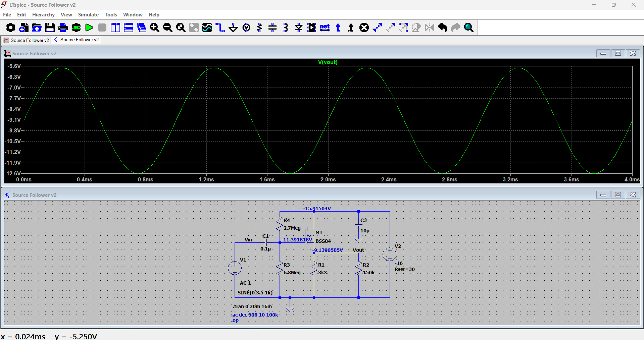Select the SPICE directive .t tool
This screenshot has height=340, width=644.
click(351, 27)
